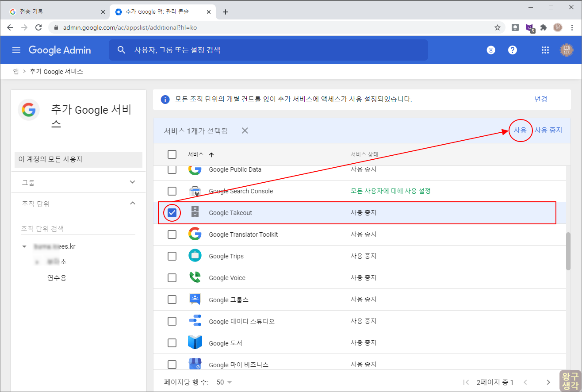582x392 pixels.
Task: Check the Google Translator Toolkit checkbox
Action: [172, 234]
